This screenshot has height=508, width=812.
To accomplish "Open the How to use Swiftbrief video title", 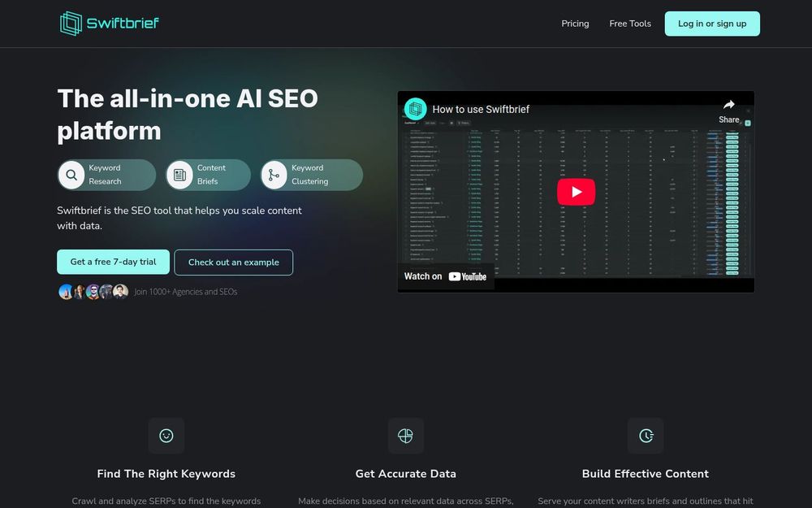I will pos(481,110).
